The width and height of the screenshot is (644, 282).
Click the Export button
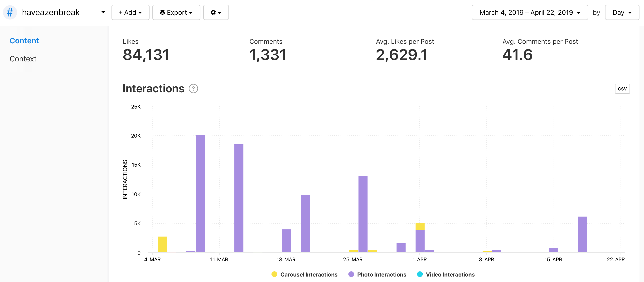pyautogui.click(x=176, y=12)
